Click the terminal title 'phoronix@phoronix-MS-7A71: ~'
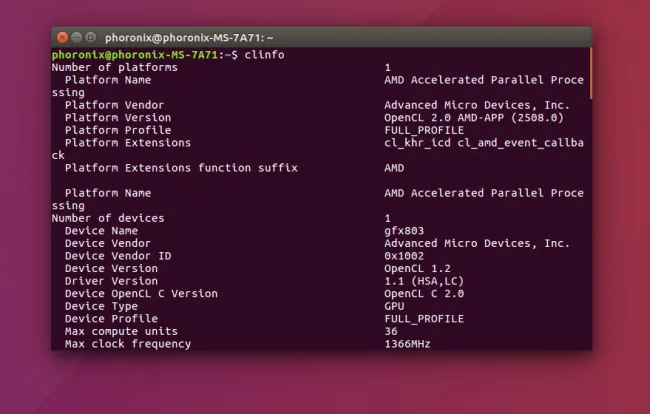This screenshot has width=650, height=414. [x=189, y=38]
